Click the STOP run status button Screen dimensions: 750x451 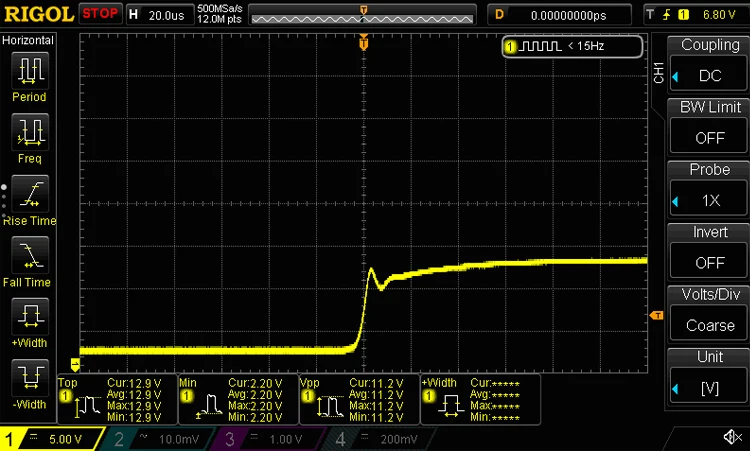click(100, 13)
